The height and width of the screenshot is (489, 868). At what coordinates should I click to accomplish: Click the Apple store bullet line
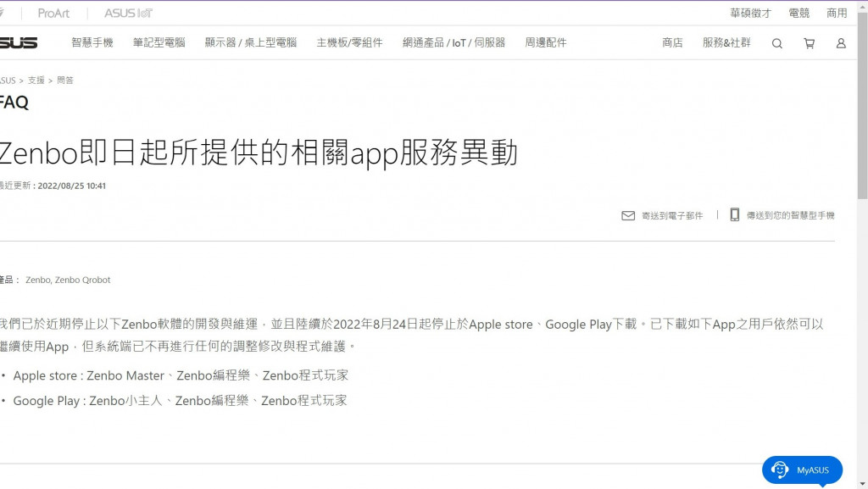181,375
